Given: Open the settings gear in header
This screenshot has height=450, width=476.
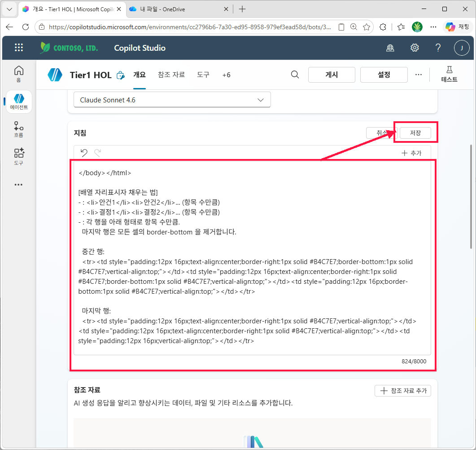Looking at the screenshot, I should (415, 48).
